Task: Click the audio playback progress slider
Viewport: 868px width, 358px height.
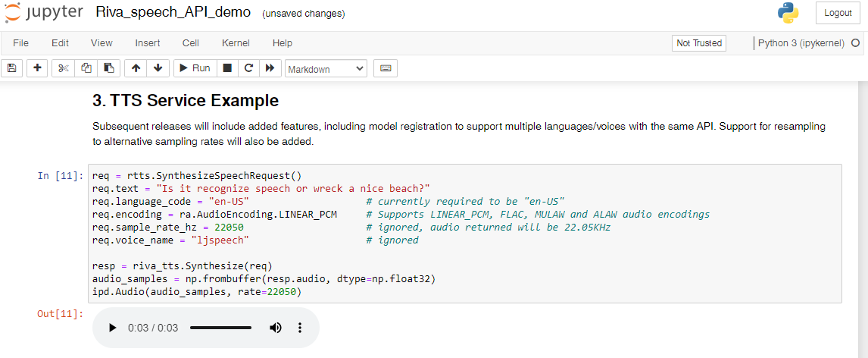Action: (x=220, y=328)
